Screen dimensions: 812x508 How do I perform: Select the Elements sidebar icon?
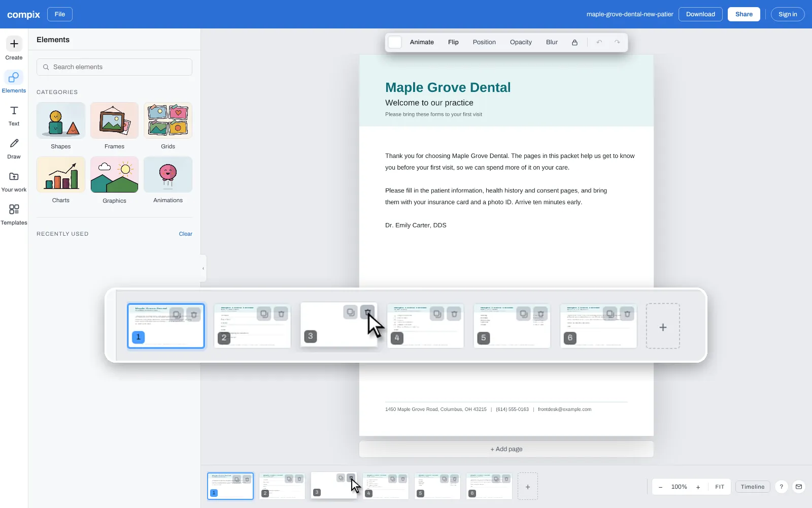point(14,82)
